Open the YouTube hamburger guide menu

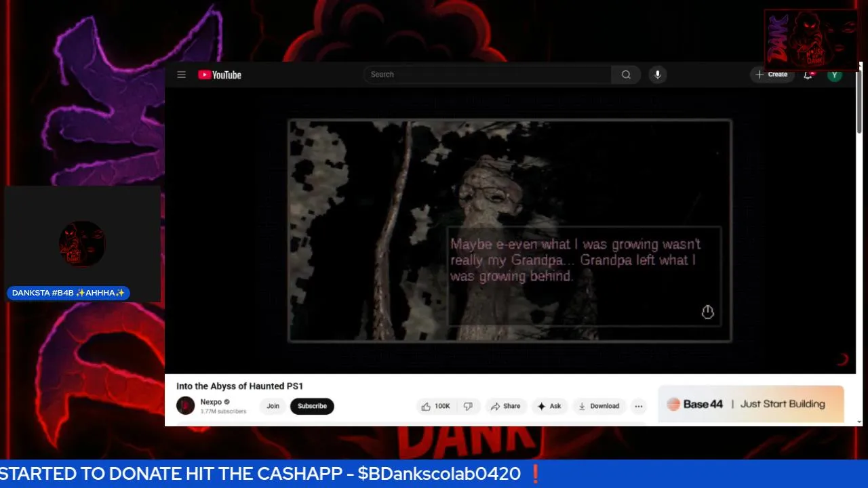[181, 75]
